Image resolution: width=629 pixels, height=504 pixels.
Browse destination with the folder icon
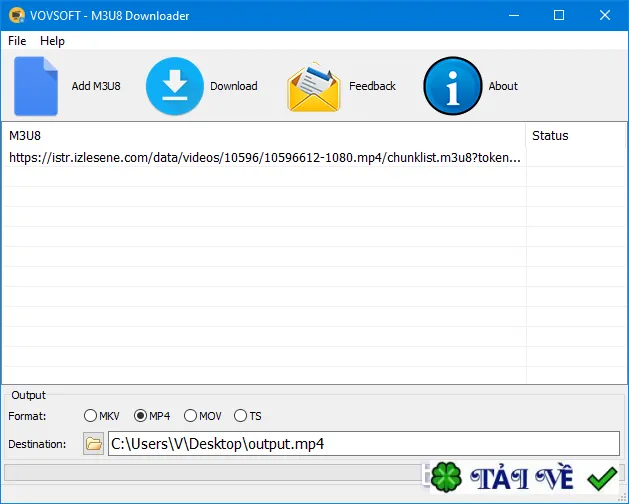(x=93, y=443)
